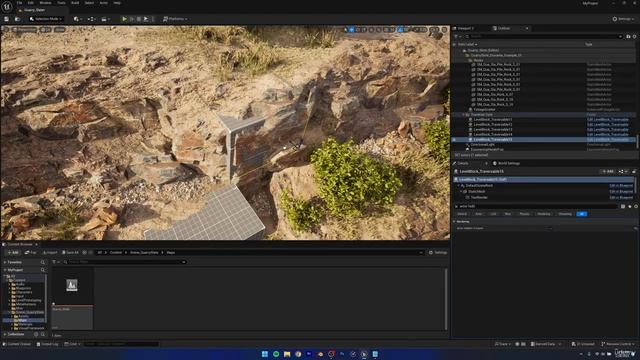
Task: Click the Details panel lock icon
Action: coord(634,171)
